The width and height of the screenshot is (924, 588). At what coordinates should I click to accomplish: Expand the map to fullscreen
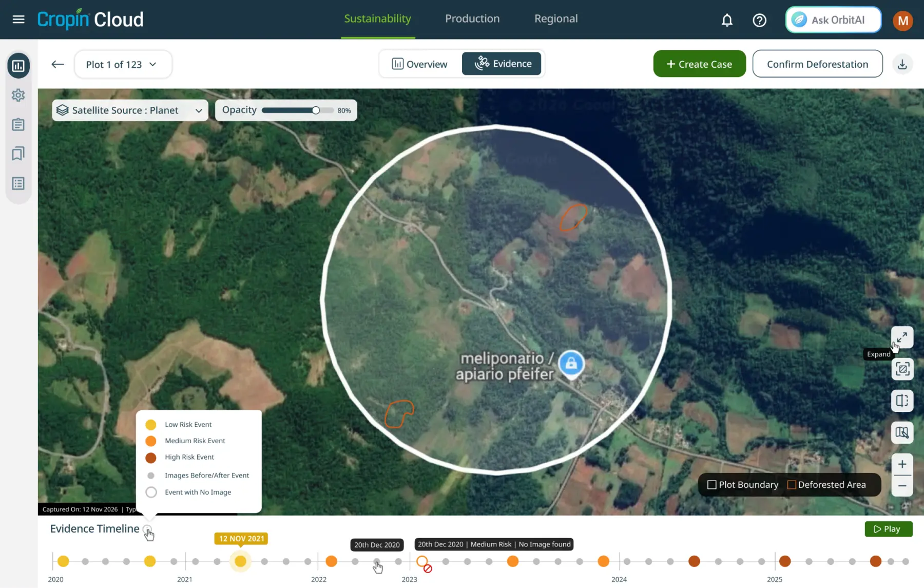[x=902, y=337]
